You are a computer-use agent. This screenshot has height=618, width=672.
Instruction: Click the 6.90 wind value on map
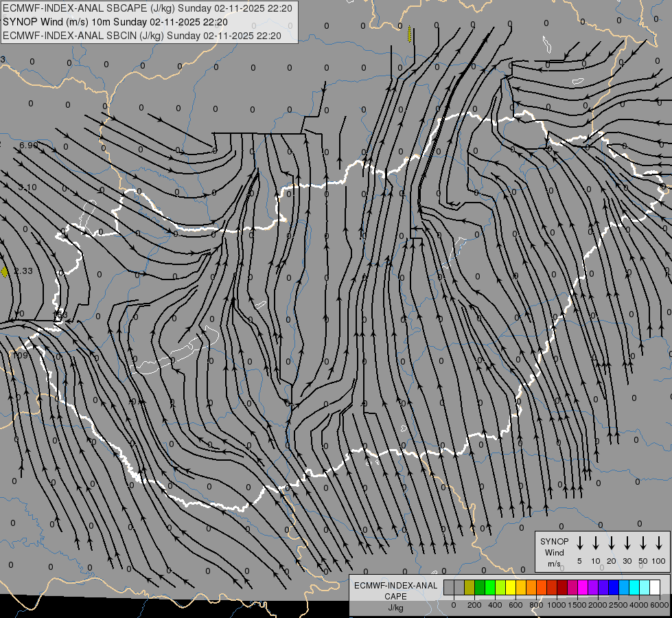pyautogui.click(x=29, y=146)
